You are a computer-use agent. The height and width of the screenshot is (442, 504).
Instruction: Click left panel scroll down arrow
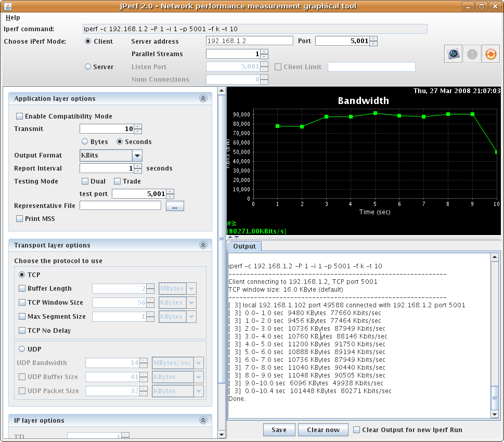coord(222,435)
